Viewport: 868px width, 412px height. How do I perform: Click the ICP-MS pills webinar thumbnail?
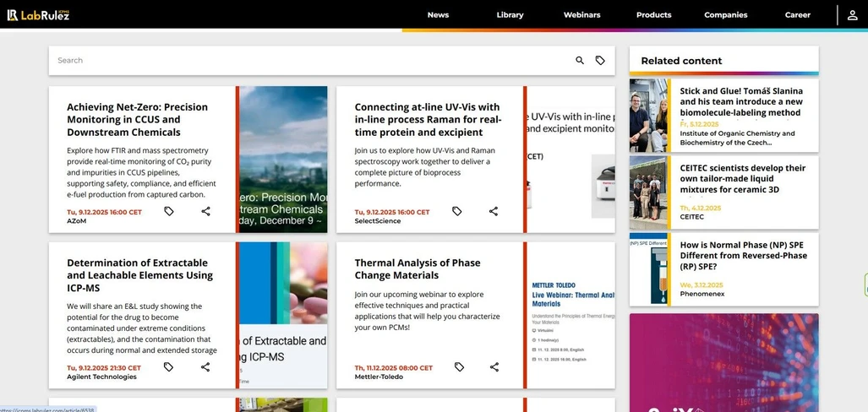[x=283, y=315]
